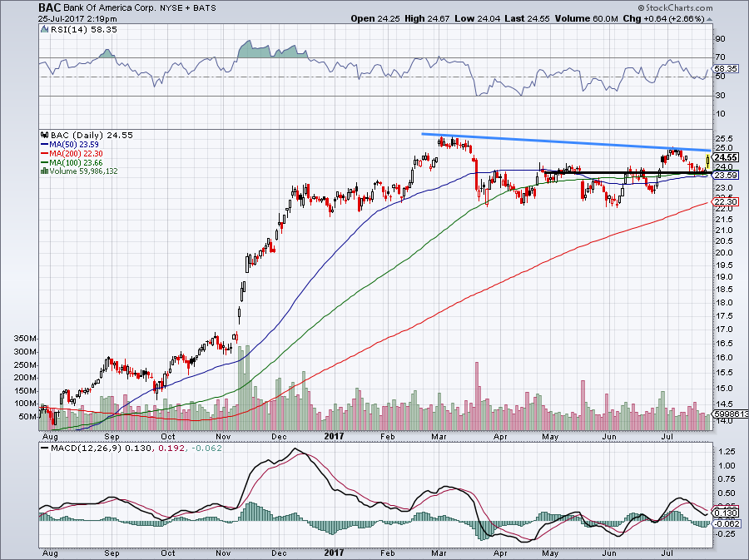Click the 24.55 price tag on right axis
Screen dimensions: 749x560
[x=726, y=157]
